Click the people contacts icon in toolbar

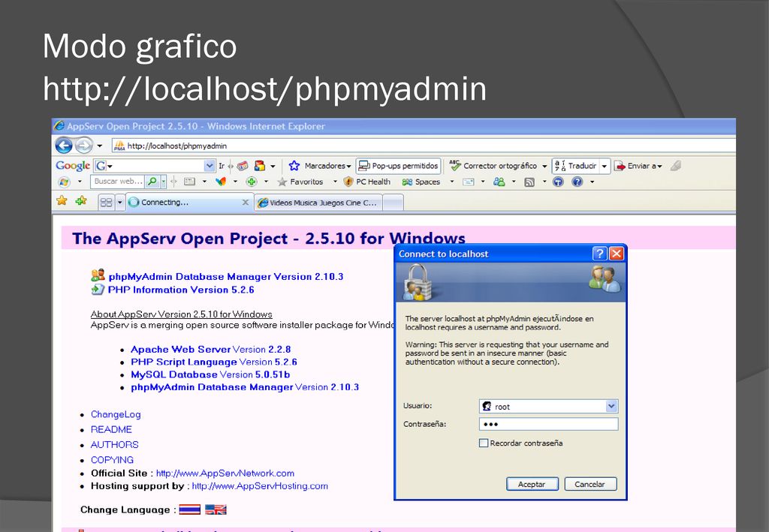pyautogui.click(x=499, y=182)
